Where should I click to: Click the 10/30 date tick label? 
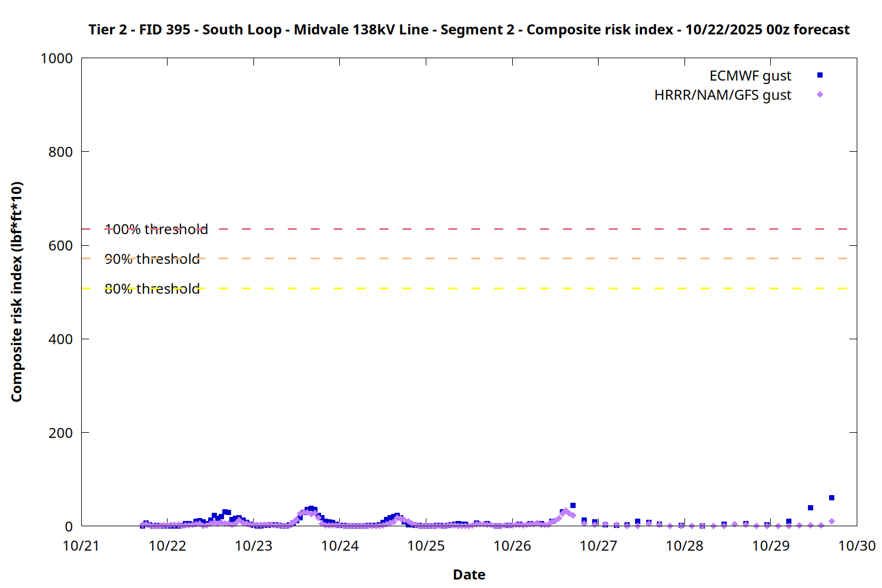click(856, 546)
